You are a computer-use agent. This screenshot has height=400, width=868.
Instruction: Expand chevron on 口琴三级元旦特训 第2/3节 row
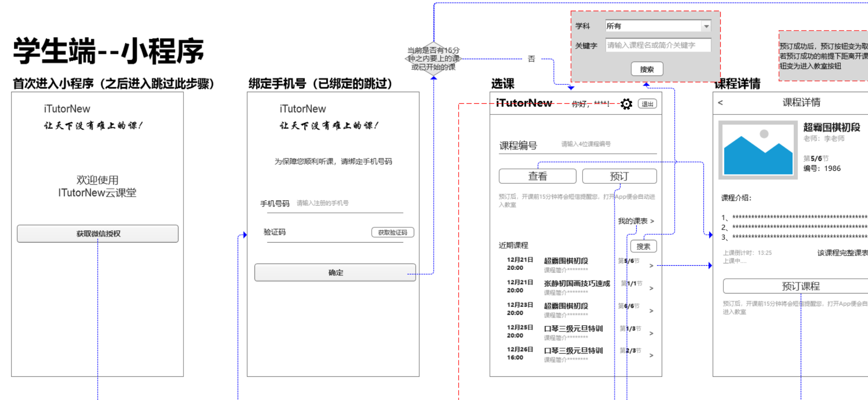(x=651, y=355)
